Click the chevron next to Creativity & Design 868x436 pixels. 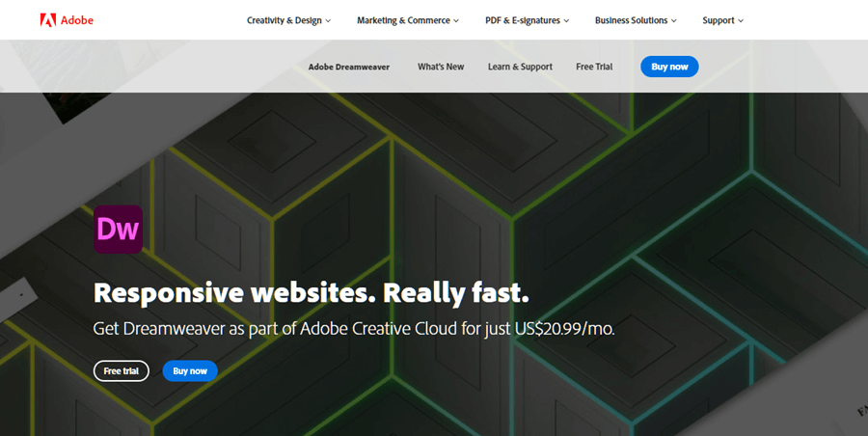(x=328, y=21)
